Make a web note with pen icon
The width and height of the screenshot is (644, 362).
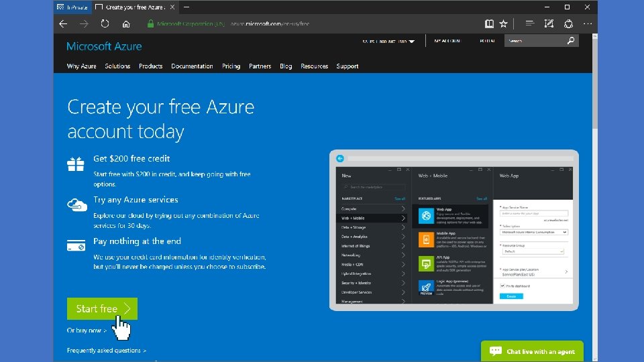[549, 24]
